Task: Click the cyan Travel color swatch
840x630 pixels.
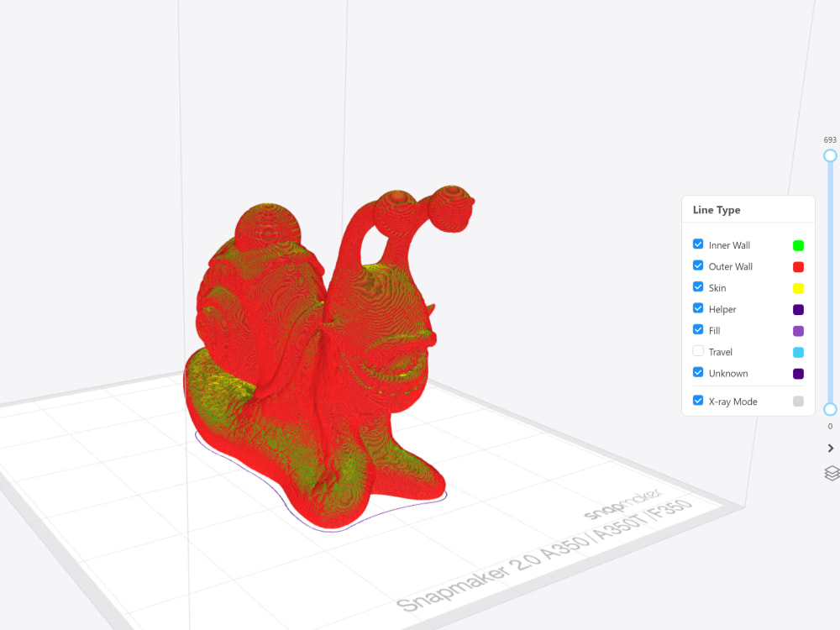Action: point(798,353)
